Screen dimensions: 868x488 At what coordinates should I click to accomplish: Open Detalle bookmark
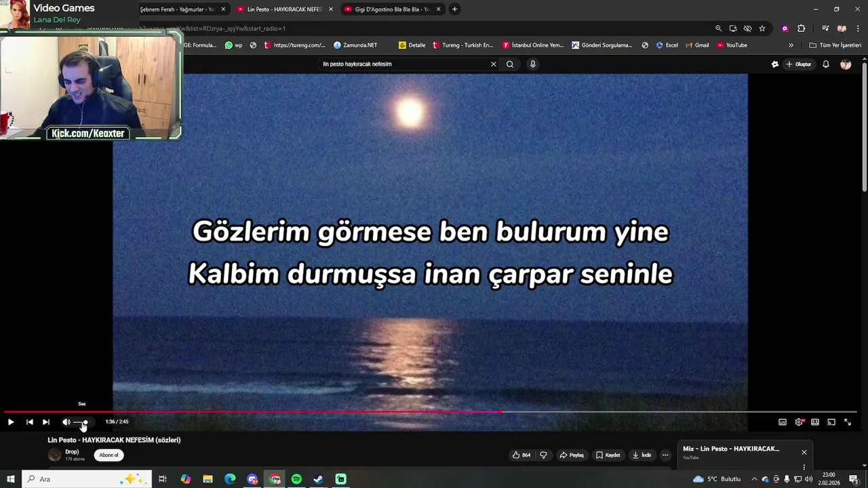pos(412,45)
